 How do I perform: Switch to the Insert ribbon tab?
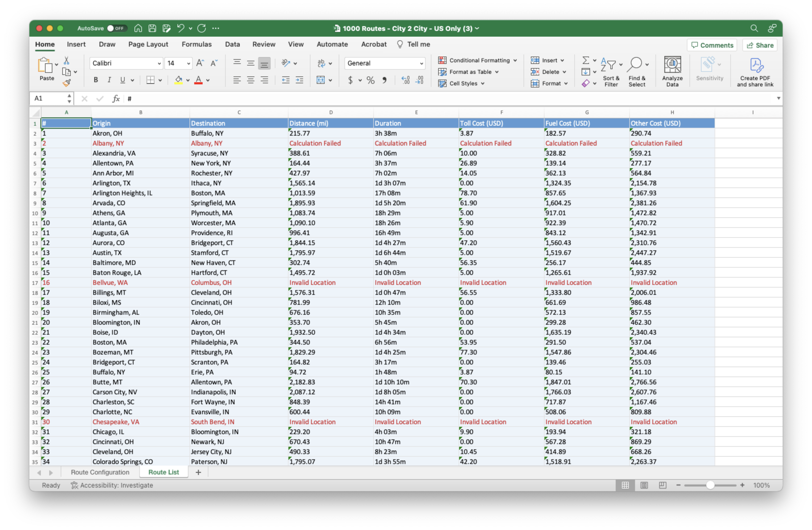coord(76,44)
